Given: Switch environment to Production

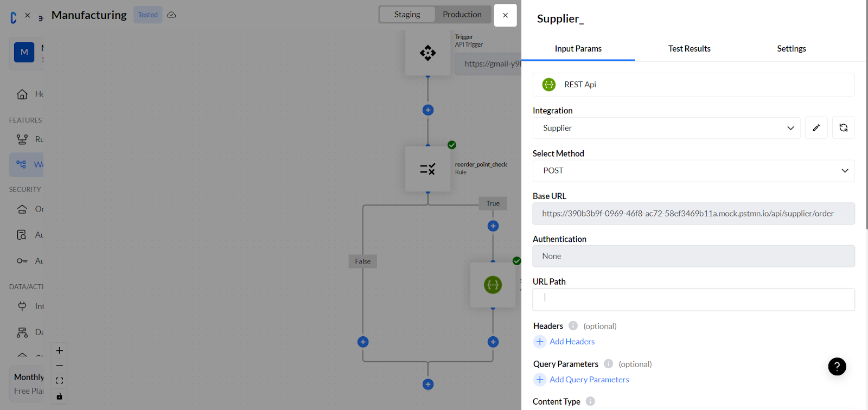Looking at the screenshot, I should click(x=462, y=15).
